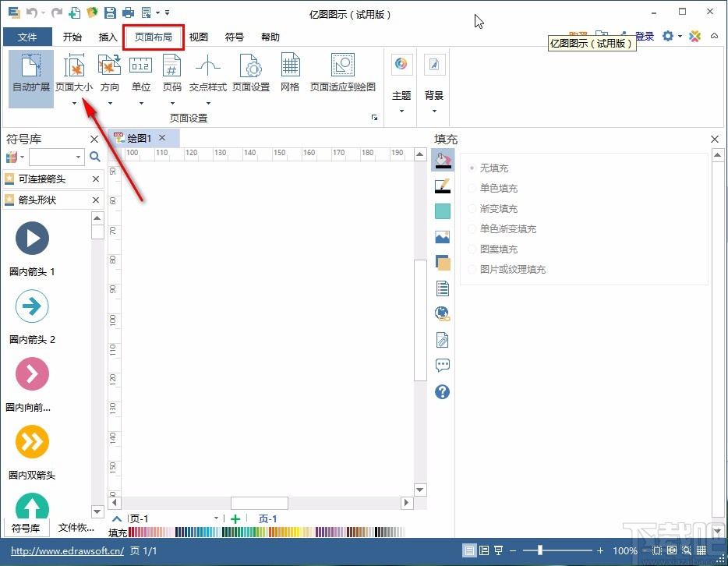Switch to the 视图 ribbon tab
The image size is (728, 566).
click(x=198, y=37)
